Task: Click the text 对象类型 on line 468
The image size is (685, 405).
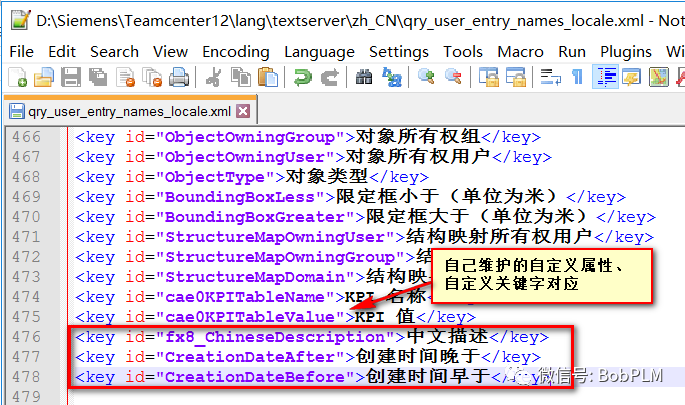Action: point(327,177)
